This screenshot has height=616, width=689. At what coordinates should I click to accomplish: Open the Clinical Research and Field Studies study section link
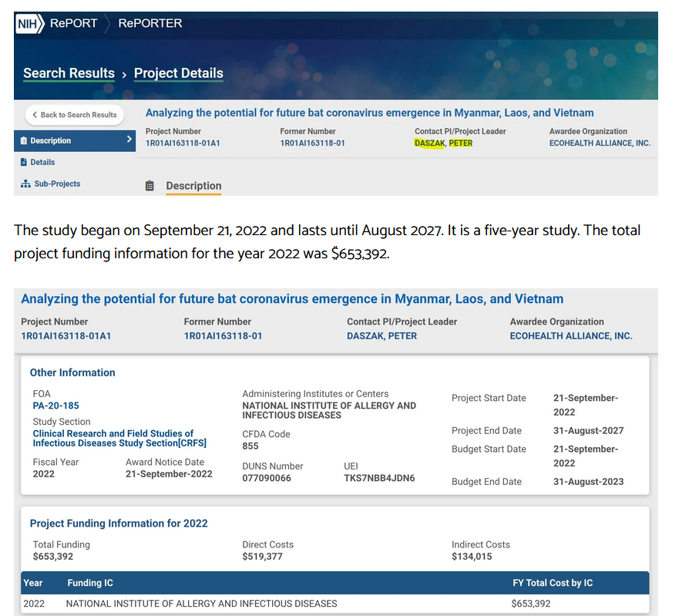point(119,439)
